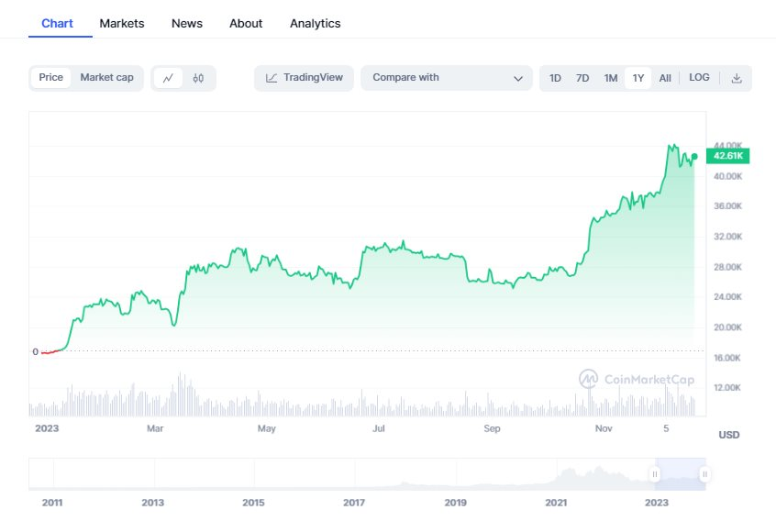Select the Market cap toggle
Viewport: 776px width, 532px height.
tap(106, 78)
